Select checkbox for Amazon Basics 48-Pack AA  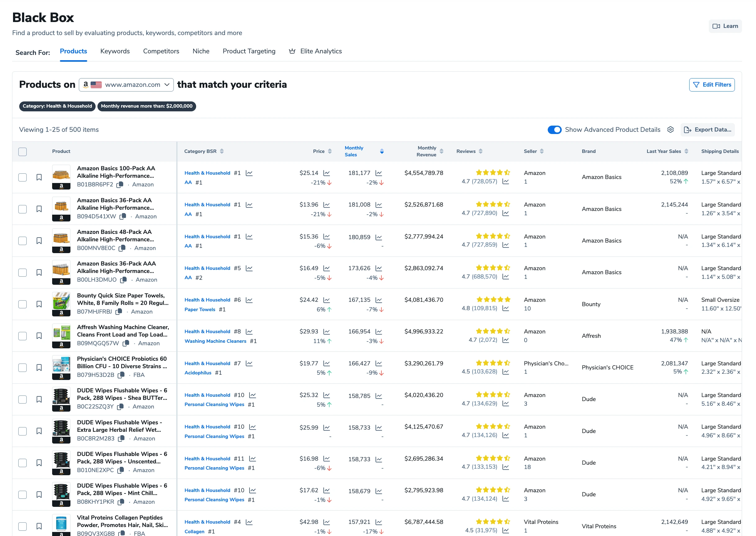(22, 241)
